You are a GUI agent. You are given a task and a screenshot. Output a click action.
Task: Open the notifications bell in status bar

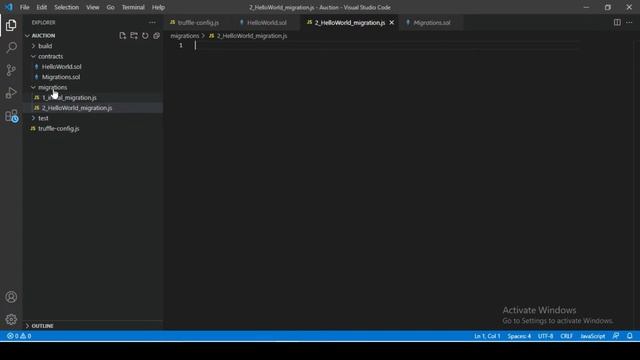[629, 336]
